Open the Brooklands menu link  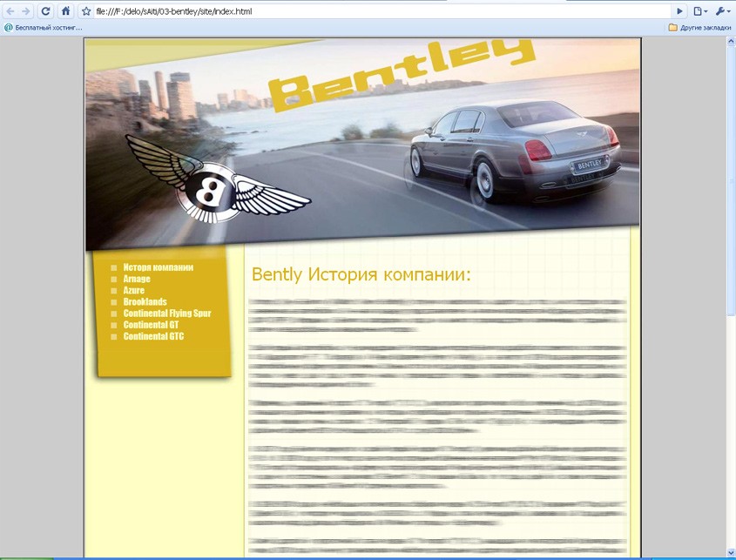point(145,302)
